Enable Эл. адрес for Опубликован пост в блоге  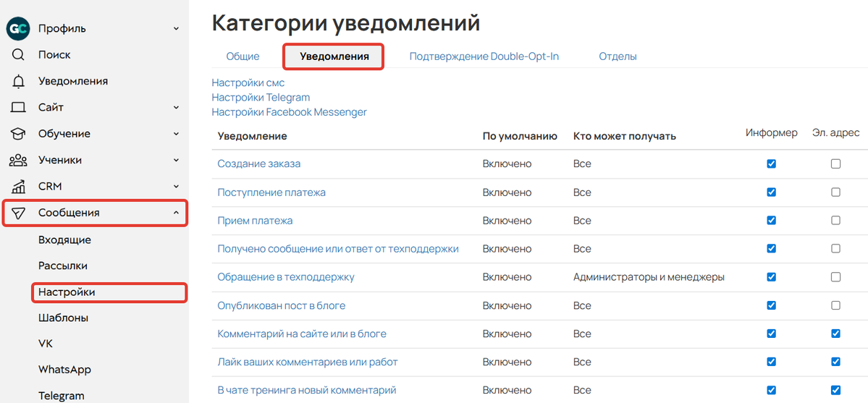click(x=836, y=305)
